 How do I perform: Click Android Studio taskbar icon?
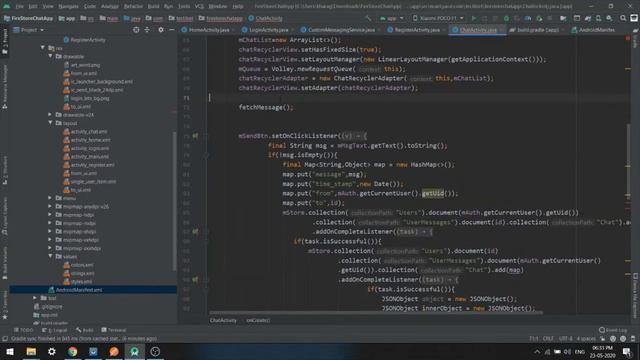[x=134, y=351]
